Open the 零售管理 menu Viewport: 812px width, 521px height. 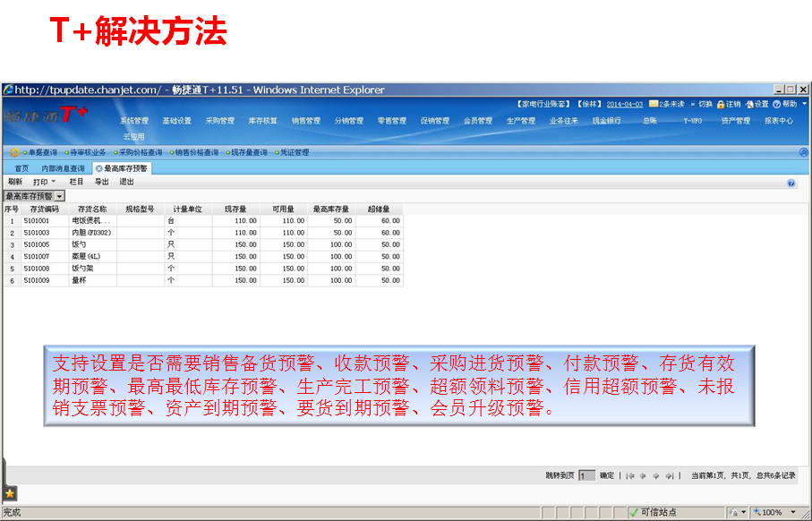point(392,121)
